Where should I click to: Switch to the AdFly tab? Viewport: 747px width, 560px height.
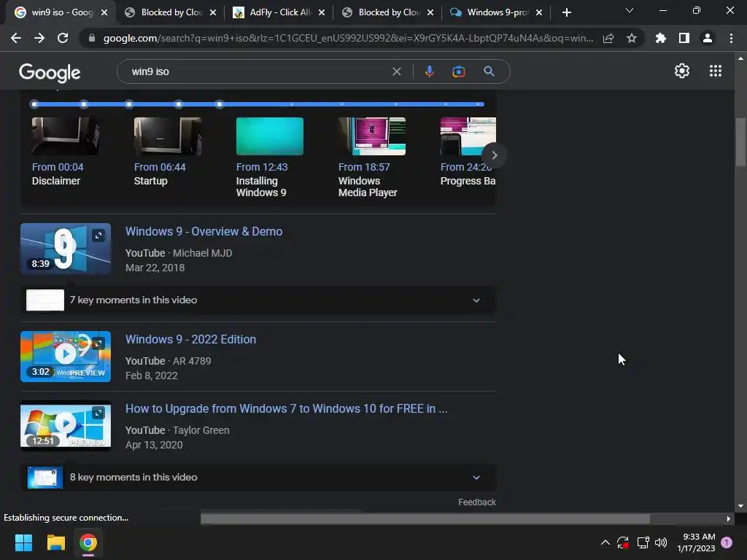click(x=280, y=12)
